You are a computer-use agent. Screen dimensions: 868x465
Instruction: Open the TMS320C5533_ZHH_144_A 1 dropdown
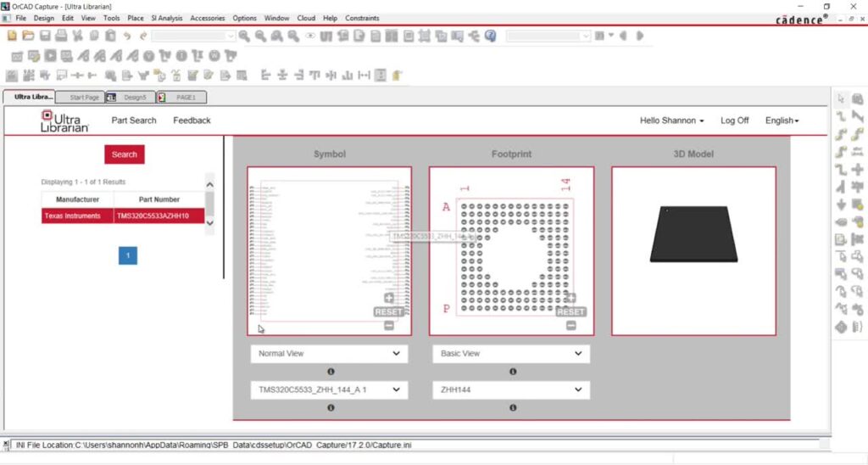click(329, 390)
